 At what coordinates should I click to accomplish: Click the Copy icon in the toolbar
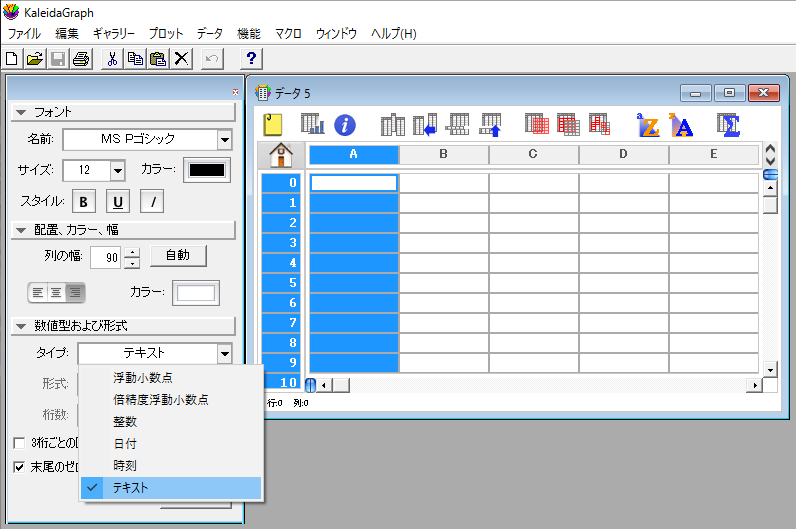click(135, 59)
